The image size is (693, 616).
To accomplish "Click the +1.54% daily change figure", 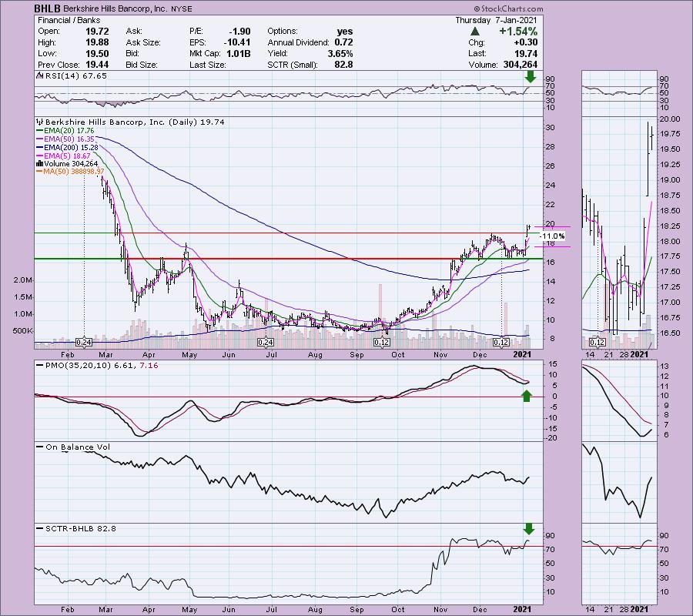I will coord(518,32).
